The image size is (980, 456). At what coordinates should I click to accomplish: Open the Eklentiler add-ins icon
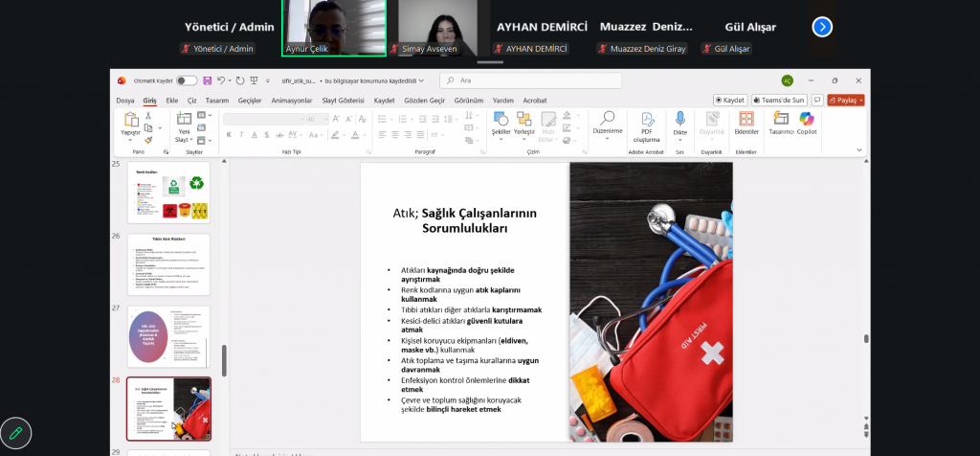coord(746,119)
